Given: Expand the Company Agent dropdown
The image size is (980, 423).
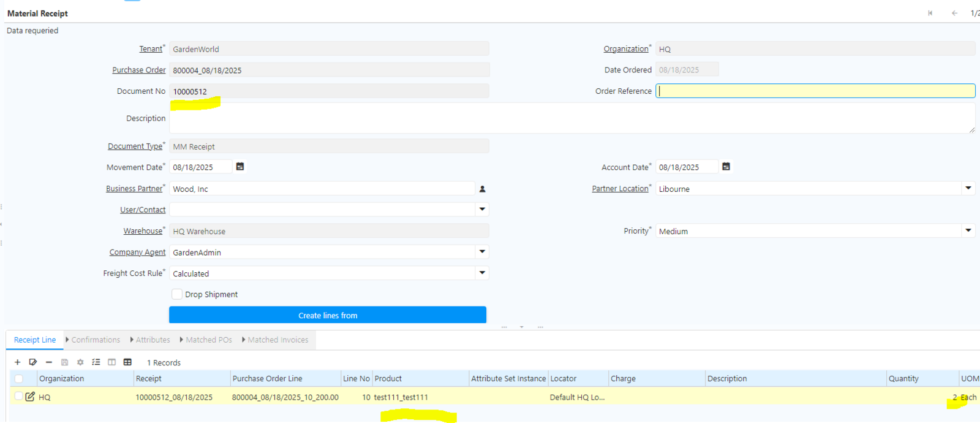Looking at the screenshot, I should pyautogui.click(x=482, y=252).
